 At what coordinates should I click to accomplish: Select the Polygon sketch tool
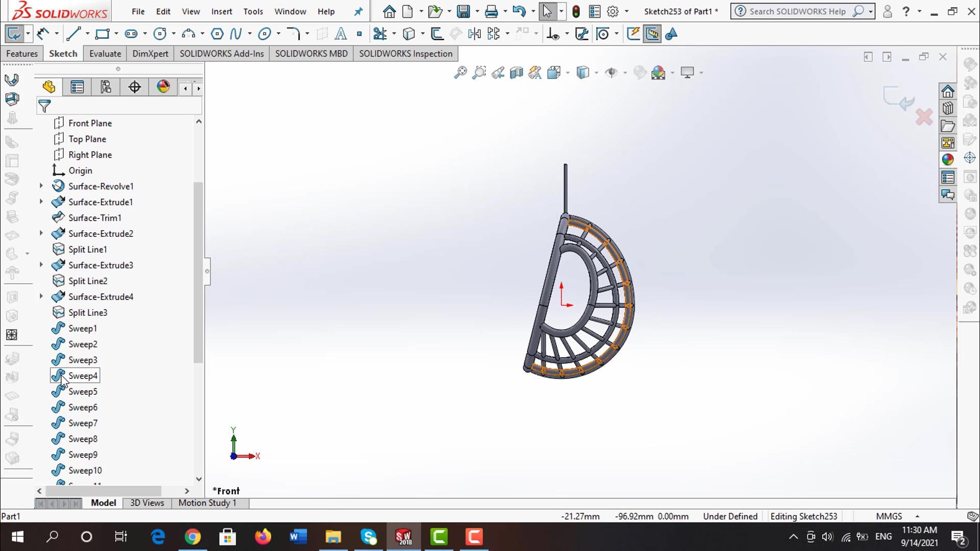(x=217, y=34)
